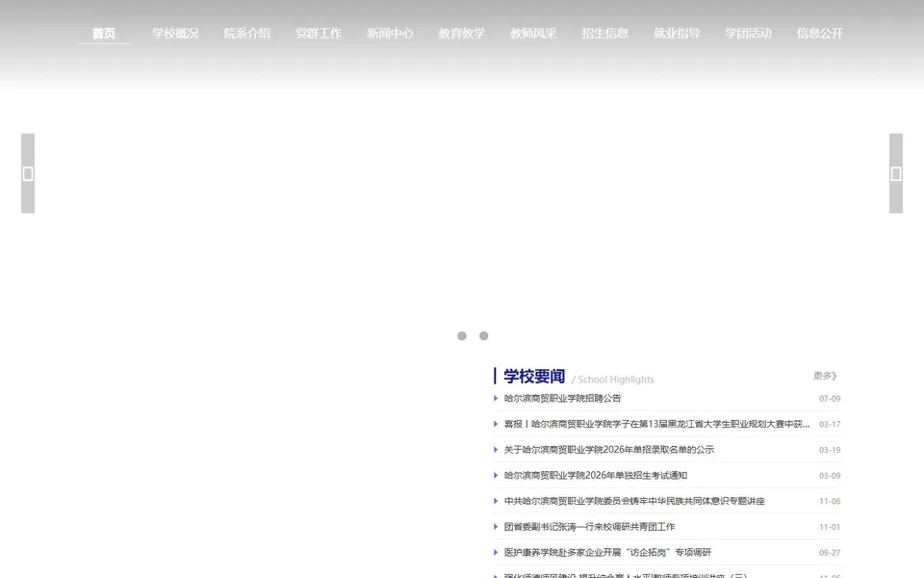Open 教师风采 menu item

click(x=533, y=33)
